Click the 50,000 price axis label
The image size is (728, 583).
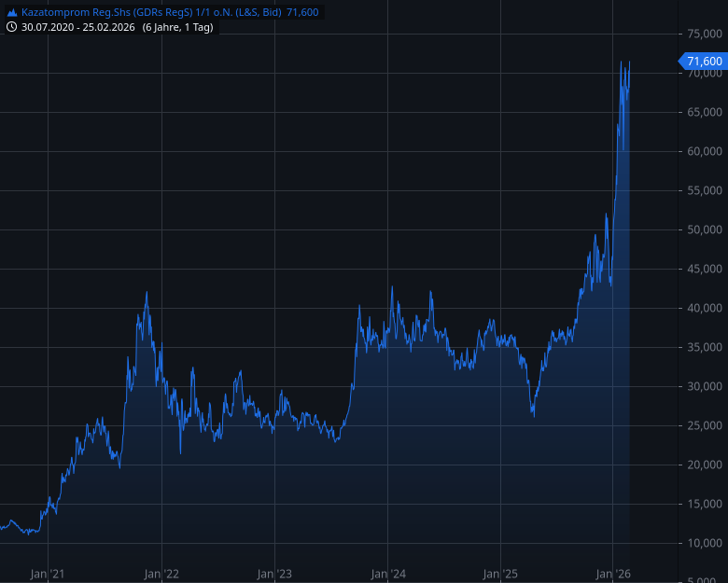[705, 229]
